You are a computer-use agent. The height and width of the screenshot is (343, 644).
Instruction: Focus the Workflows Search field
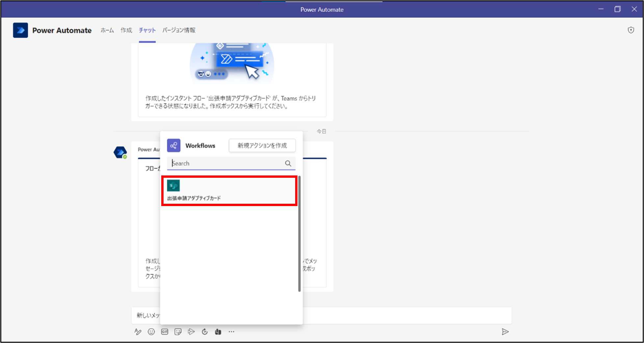pyautogui.click(x=231, y=163)
